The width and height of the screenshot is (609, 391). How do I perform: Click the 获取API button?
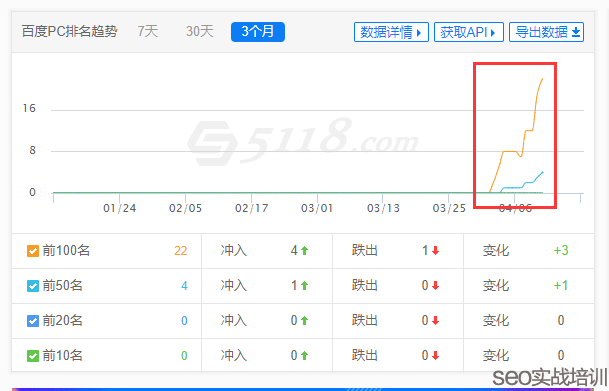click(469, 32)
